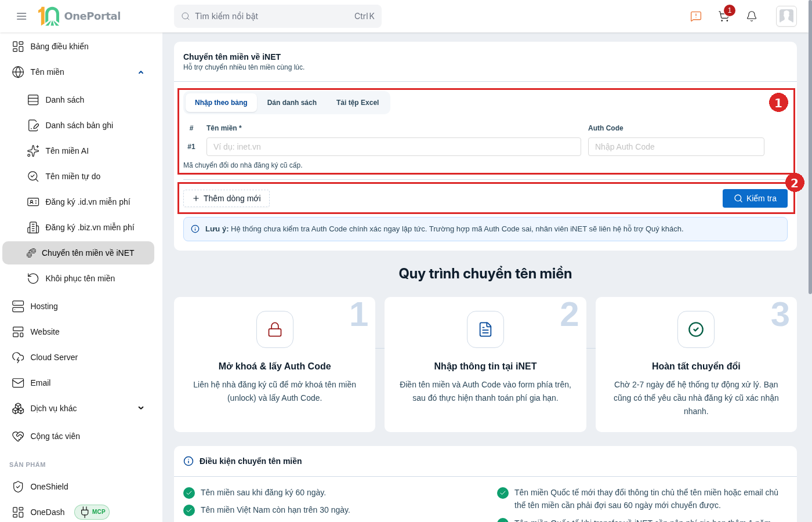Click the text Tên miền Việt Nam còn hạn trên 30 ngày
The width and height of the screenshot is (812, 522).
click(275, 510)
